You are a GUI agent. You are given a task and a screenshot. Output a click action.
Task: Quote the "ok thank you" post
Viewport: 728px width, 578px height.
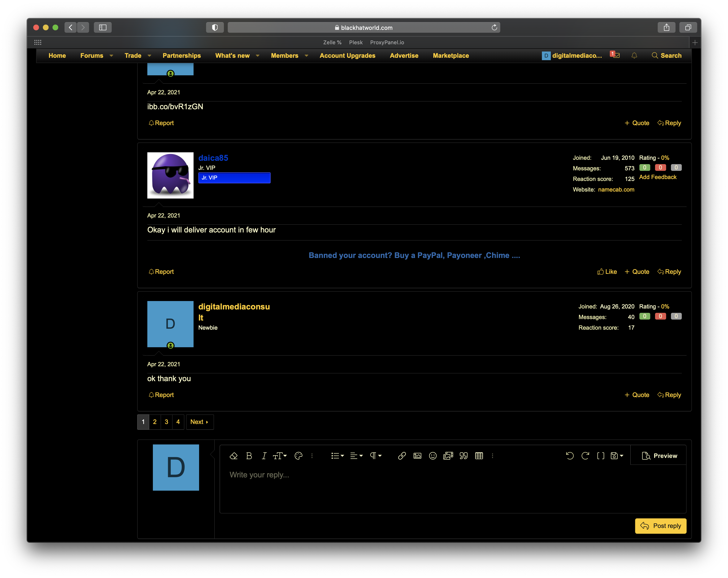[x=637, y=395]
